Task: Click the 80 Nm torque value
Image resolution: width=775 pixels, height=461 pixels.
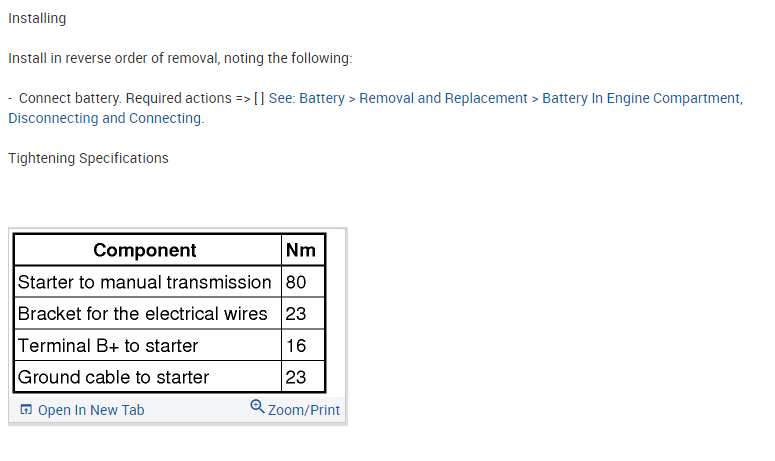Action: tap(296, 282)
